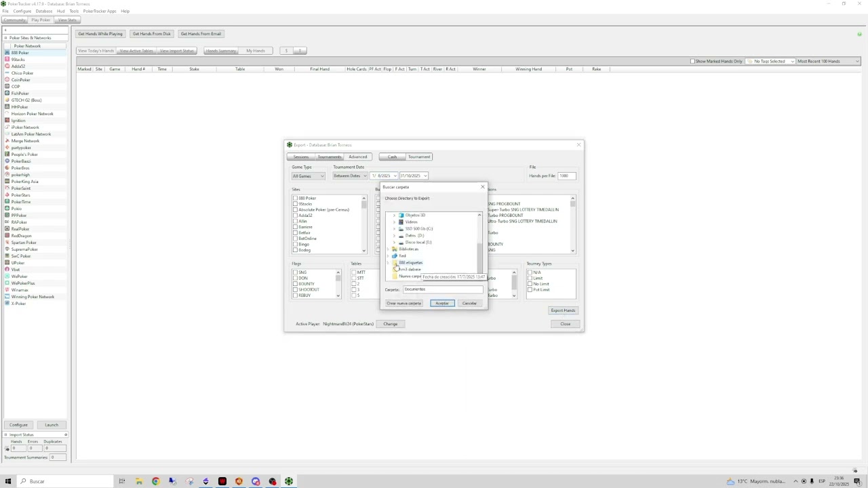Click the Hands per File input field
Screen dimensions: 868x488
(568, 176)
